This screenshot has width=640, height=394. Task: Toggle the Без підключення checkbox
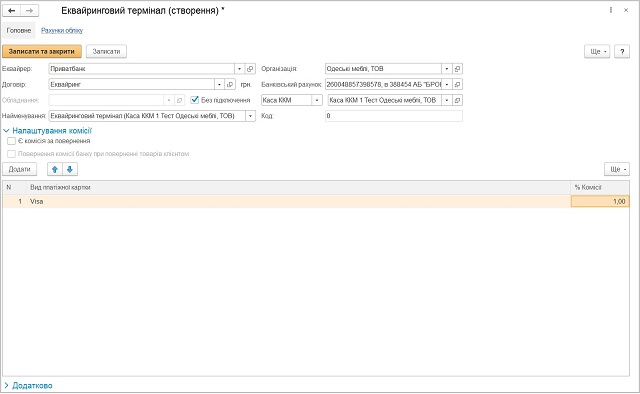[x=195, y=100]
